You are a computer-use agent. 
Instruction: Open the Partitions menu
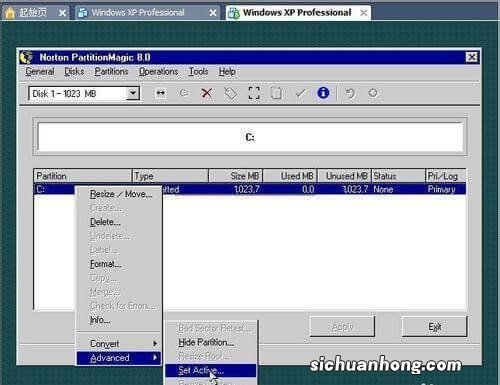[111, 72]
